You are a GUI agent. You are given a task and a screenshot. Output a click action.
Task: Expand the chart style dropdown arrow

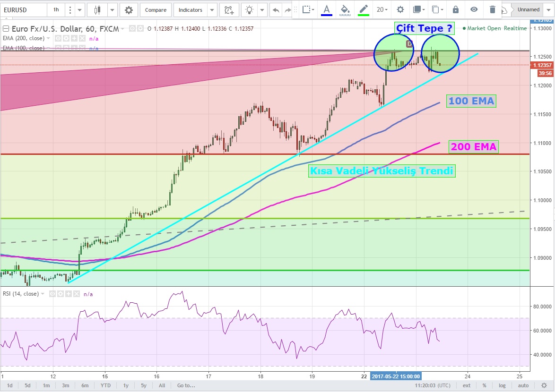pos(113,10)
